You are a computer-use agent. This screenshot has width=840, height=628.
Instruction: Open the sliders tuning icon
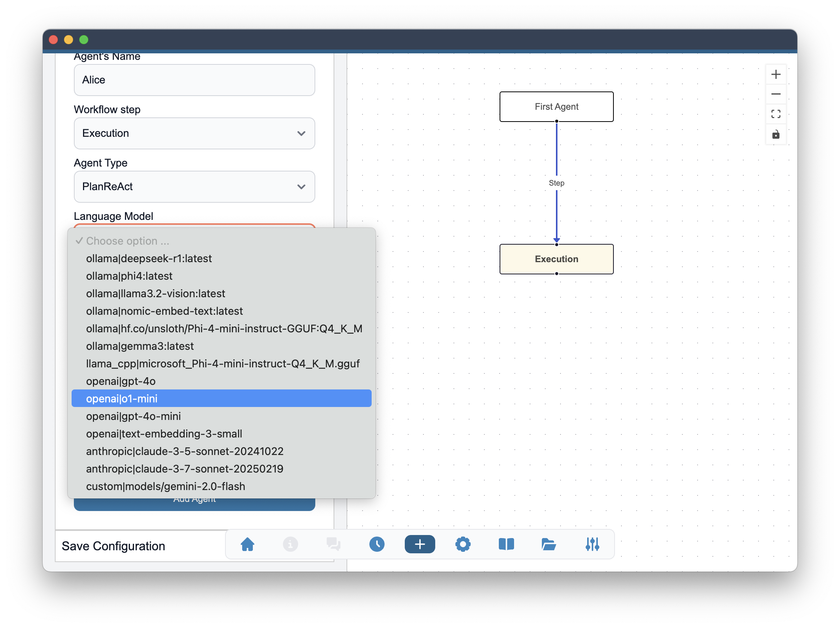tap(592, 544)
